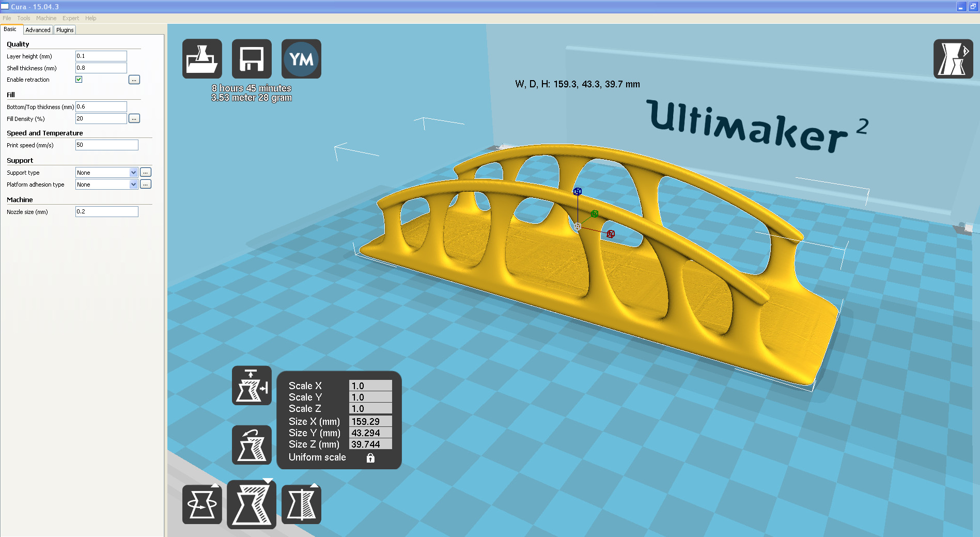Click the 'Machine' section heading

pyautogui.click(x=20, y=200)
